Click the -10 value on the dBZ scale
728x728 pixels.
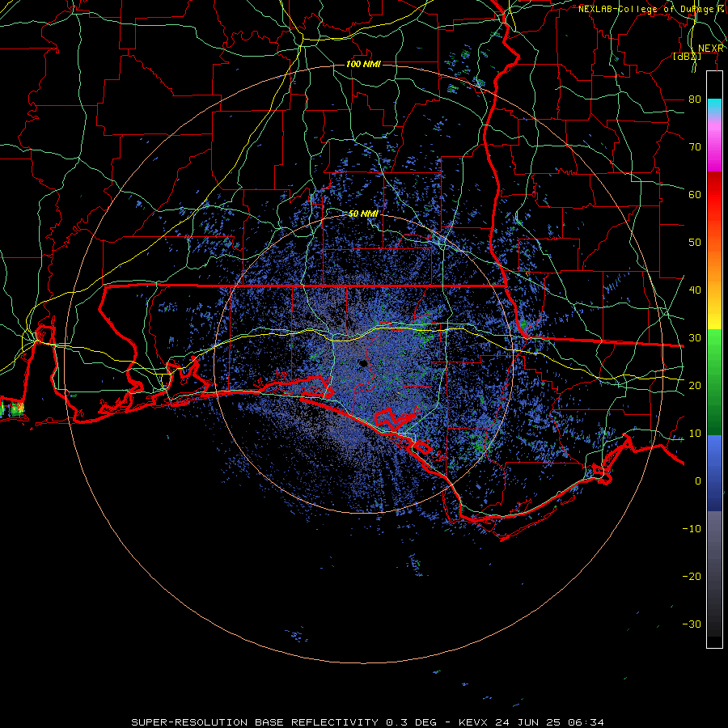(x=692, y=529)
